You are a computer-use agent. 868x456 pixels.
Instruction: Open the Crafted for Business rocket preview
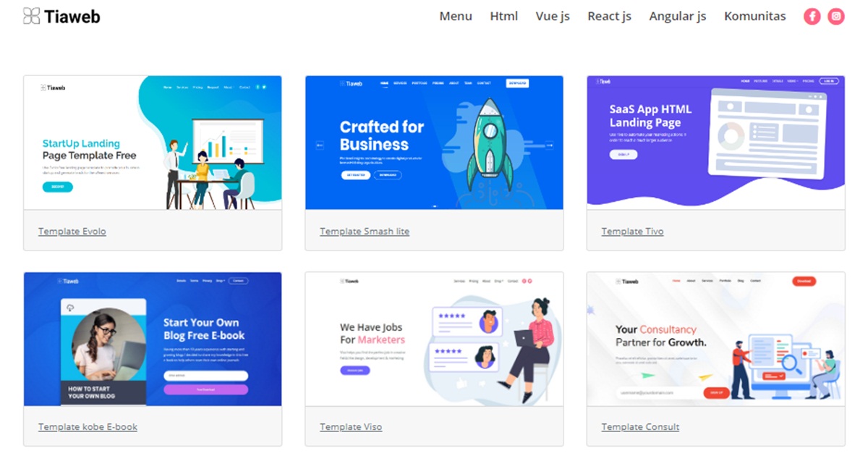[434, 143]
